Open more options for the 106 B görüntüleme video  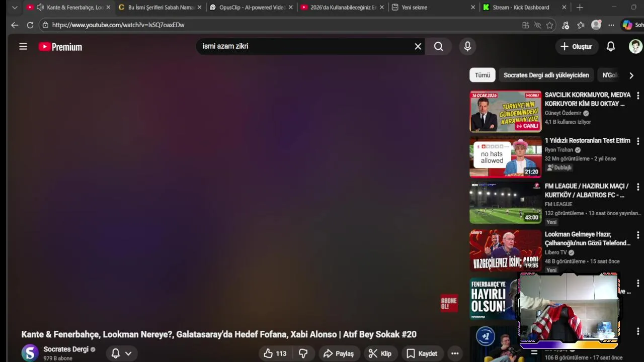tap(638, 331)
